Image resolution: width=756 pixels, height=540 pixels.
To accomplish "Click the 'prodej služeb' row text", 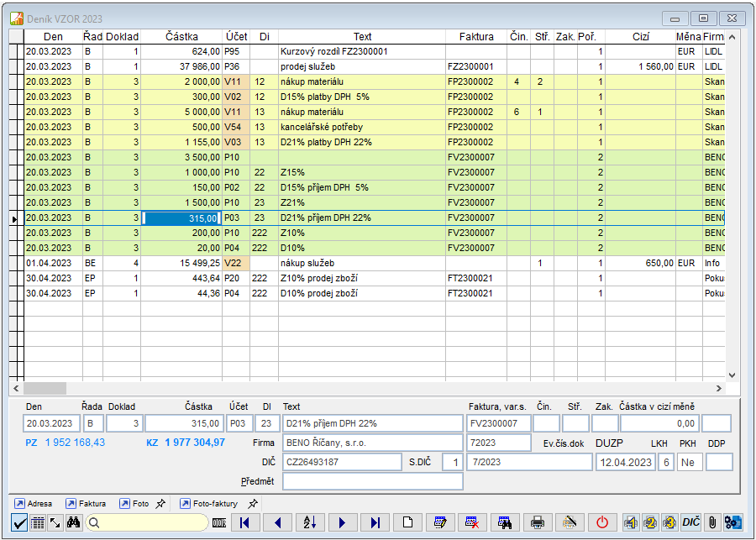I will [x=307, y=66].
